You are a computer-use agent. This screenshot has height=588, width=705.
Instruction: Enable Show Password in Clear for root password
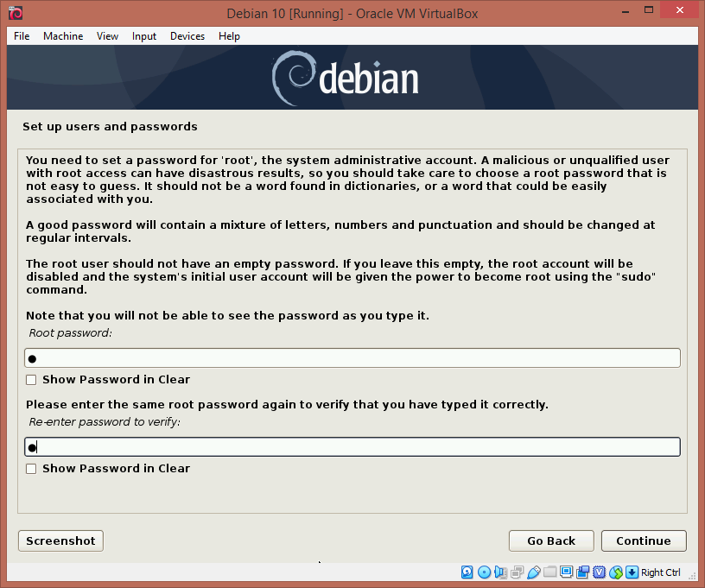[31, 380]
